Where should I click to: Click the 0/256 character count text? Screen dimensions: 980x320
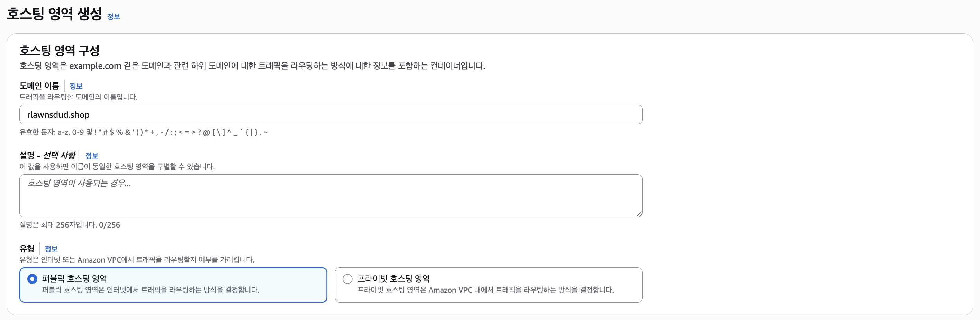pos(110,225)
